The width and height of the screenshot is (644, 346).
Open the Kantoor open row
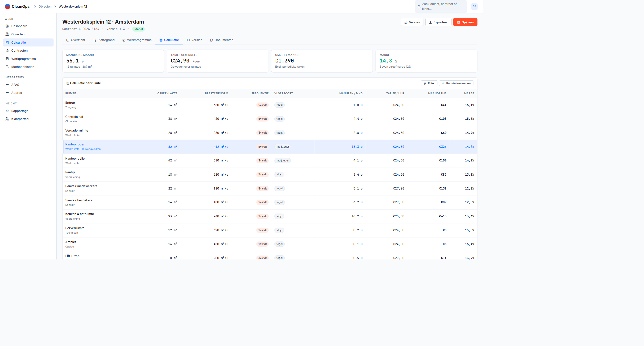click(270, 147)
